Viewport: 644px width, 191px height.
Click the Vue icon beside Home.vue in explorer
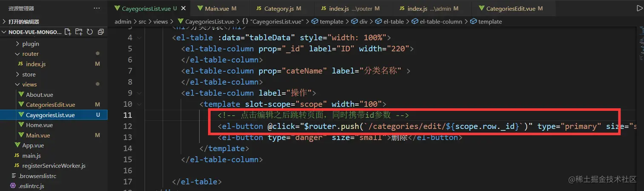click(21, 125)
